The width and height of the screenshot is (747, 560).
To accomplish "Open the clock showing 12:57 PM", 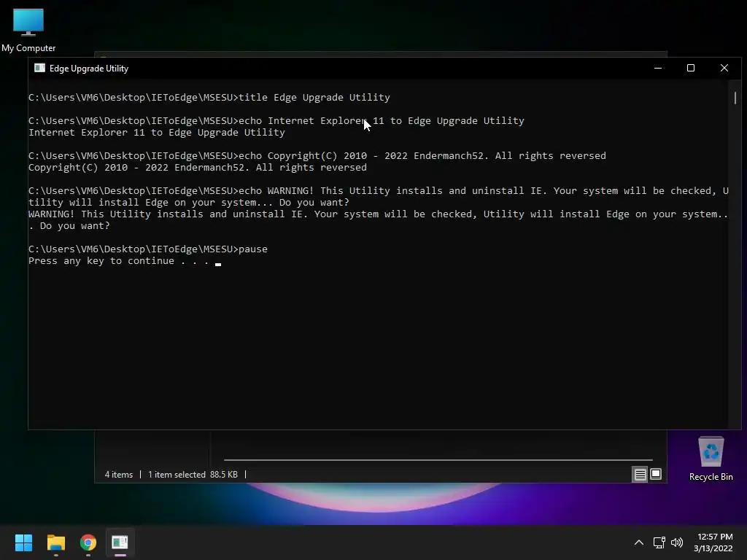I will click(x=713, y=542).
